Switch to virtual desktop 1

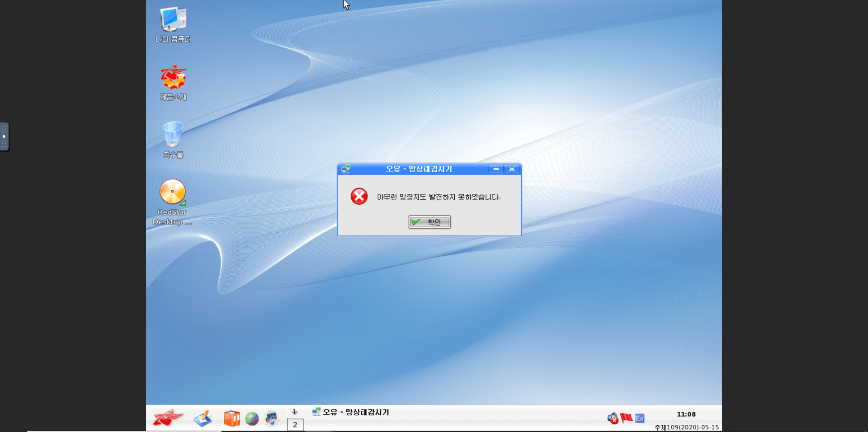pos(295,412)
